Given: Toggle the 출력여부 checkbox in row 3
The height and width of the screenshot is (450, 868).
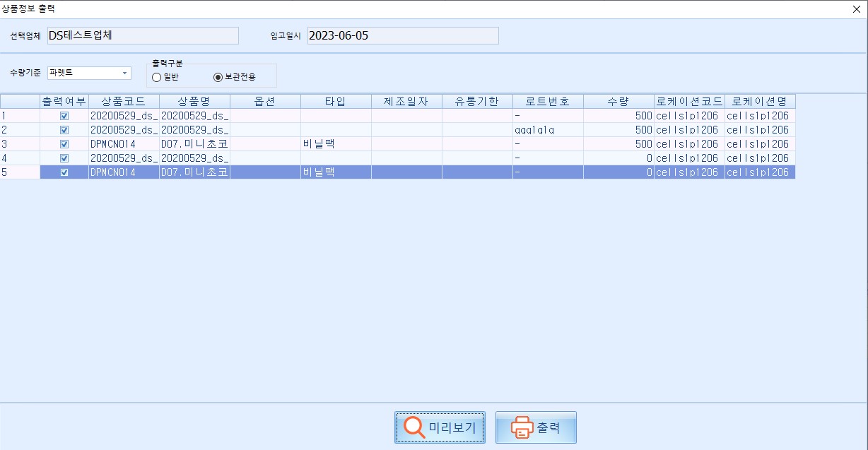Looking at the screenshot, I should 64,144.
